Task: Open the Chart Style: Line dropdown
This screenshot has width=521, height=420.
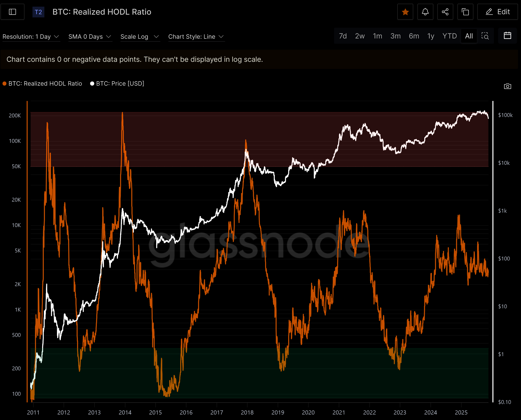Action: 196,37
